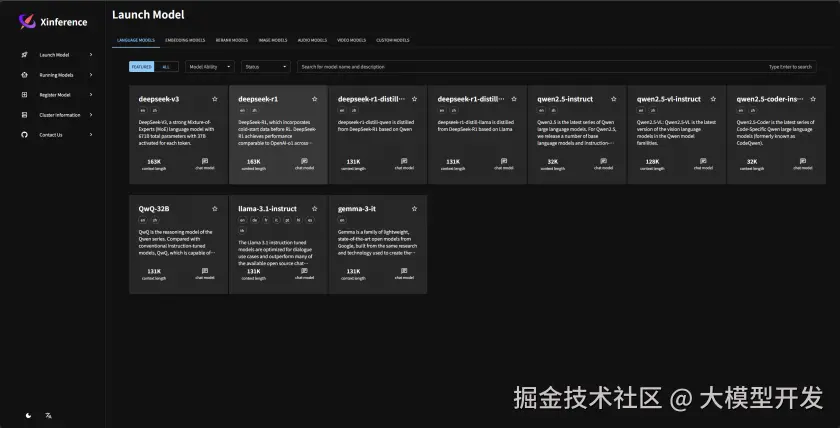Screen dimensions: 840x428
Task: Click chat model icon on QwQ-32B card
Action: coord(205,271)
